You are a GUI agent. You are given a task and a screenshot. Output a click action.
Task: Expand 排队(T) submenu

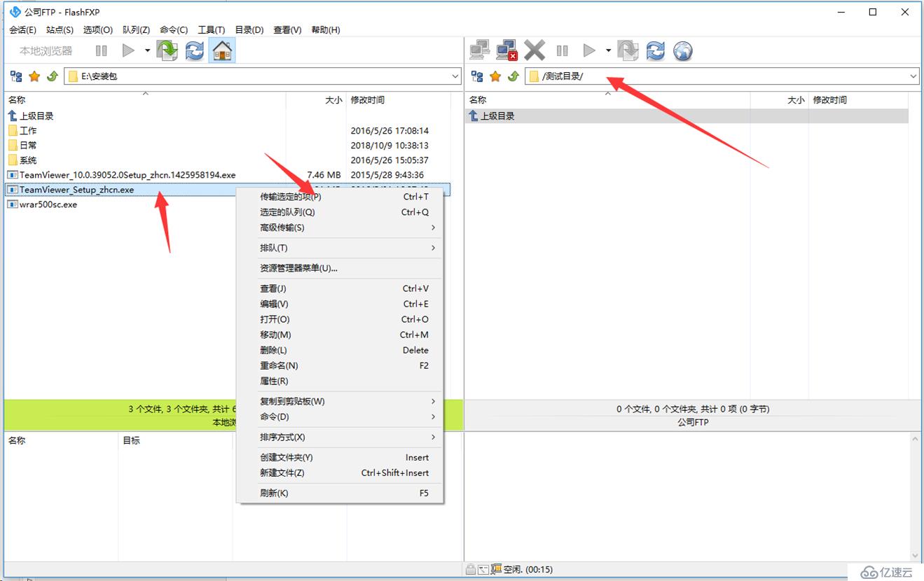pos(340,248)
